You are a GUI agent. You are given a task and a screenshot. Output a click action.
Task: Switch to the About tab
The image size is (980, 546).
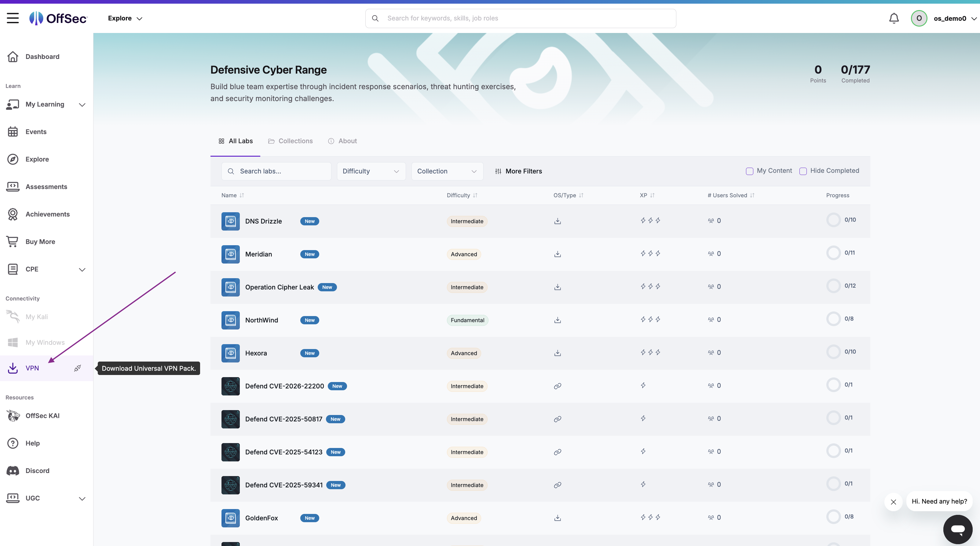pos(342,141)
